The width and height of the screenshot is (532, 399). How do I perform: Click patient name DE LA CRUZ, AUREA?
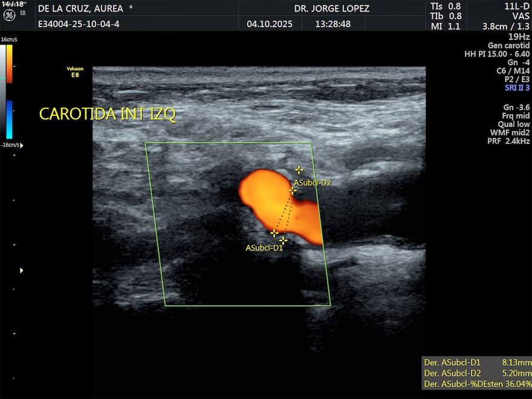tap(80, 8)
